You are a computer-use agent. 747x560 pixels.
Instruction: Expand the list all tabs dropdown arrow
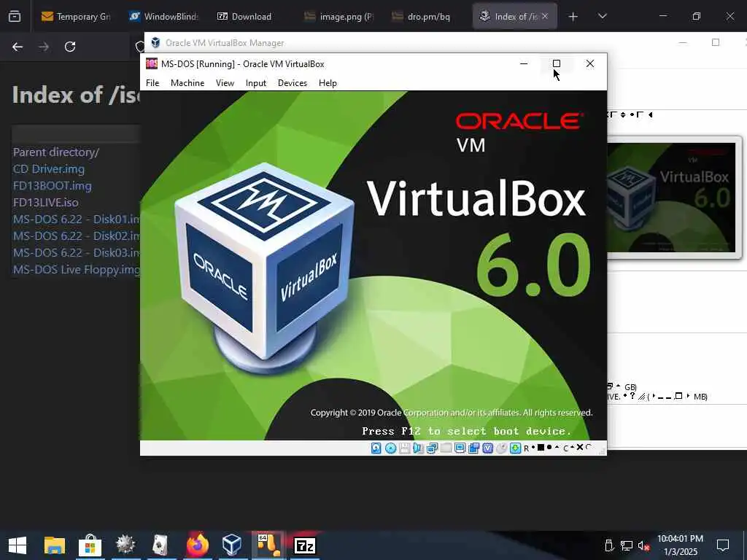pos(602,16)
